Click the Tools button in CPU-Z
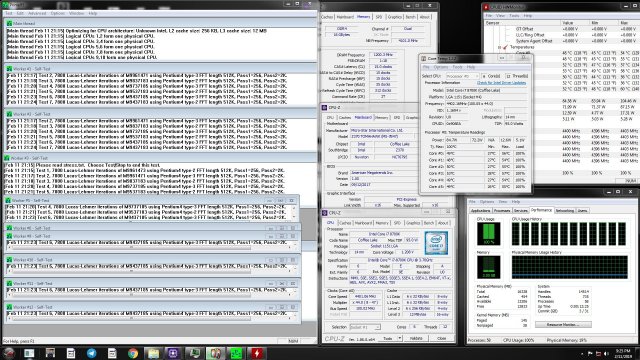Viewport: 640px width, 360px height. (387, 338)
